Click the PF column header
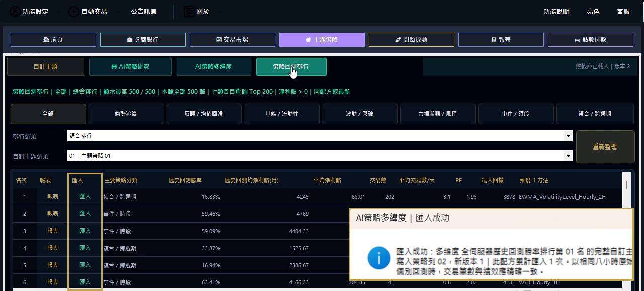This screenshot has height=291, width=644. (458, 180)
